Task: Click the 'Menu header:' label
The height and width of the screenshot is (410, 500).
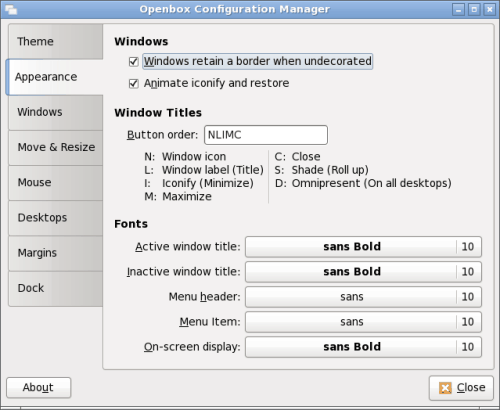Action: pyautogui.click(x=204, y=297)
